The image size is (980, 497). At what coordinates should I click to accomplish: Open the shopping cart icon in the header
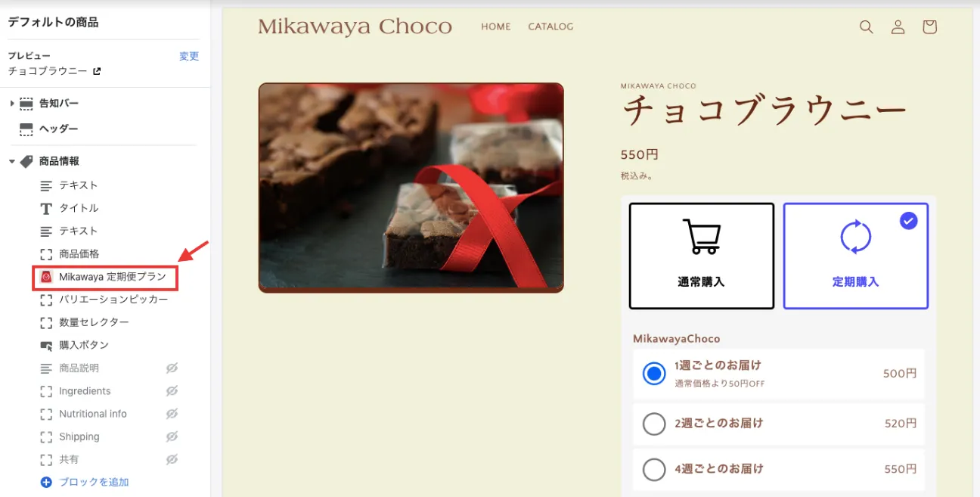tap(929, 27)
